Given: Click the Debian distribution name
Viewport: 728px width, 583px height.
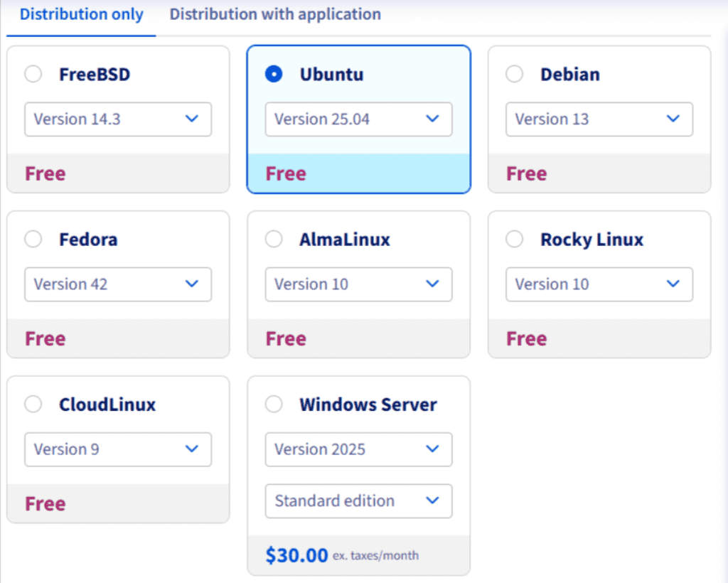Looking at the screenshot, I should point(570,74).
